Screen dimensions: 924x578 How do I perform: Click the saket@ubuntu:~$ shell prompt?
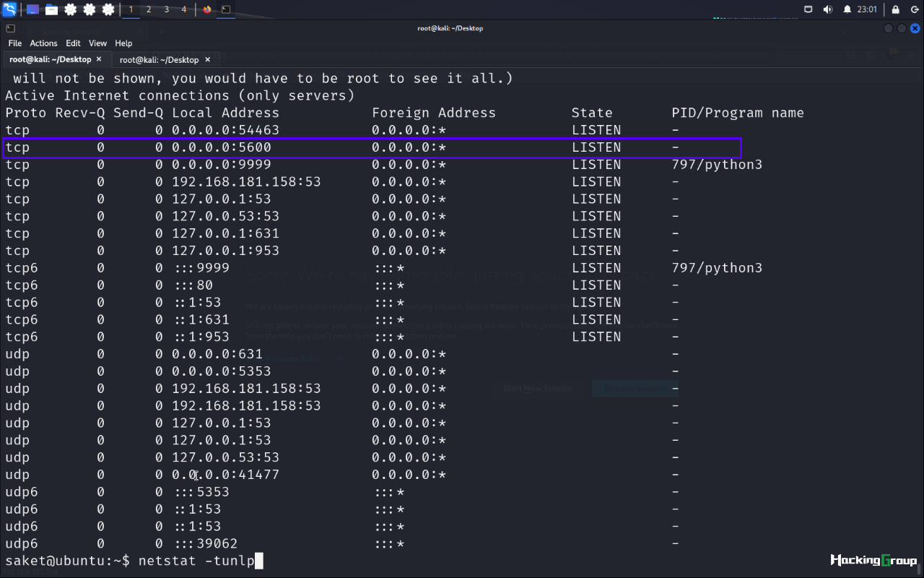[x=68, y=561]
